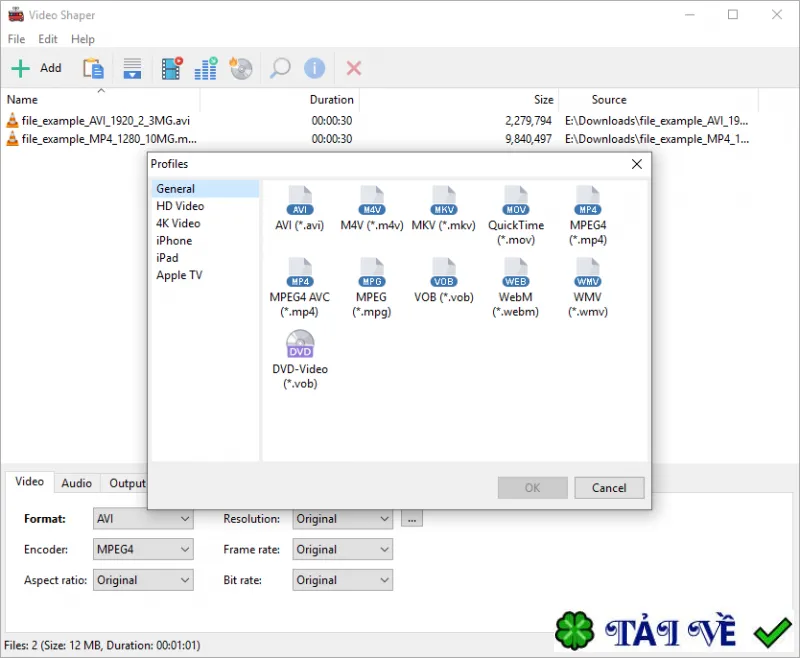Switch to the Audio tab
The image size is (800, 658).
tap(77, 483)
